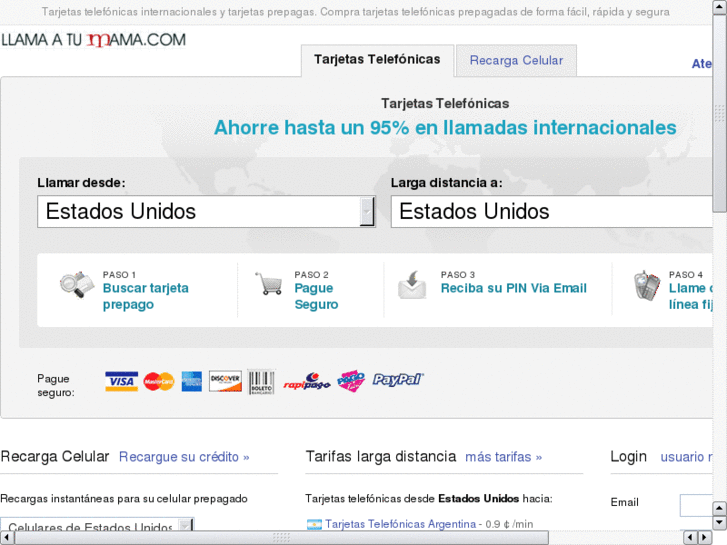Screen dimensions: 727x545
Task: Click the Buscar tarjeta prepago step link
Action: click(x=146, y=296)
